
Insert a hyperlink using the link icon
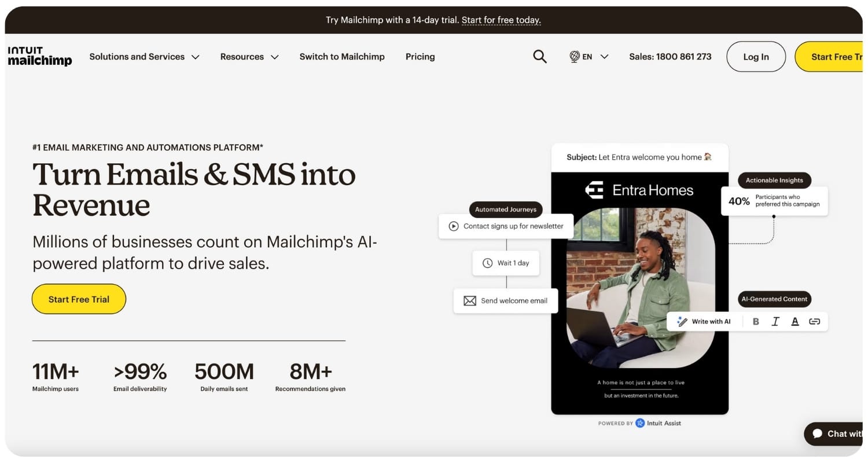point(815,321)
